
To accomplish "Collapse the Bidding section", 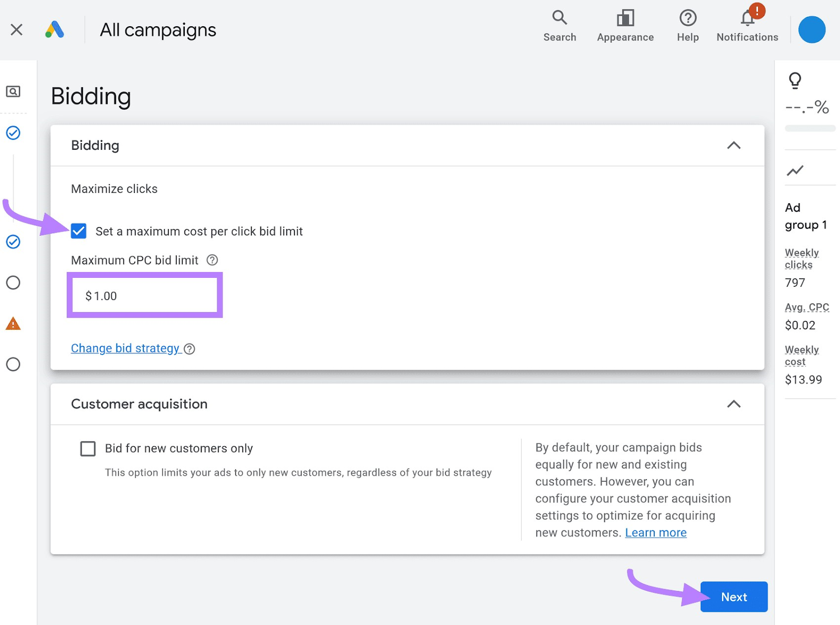I will [734, 145].
